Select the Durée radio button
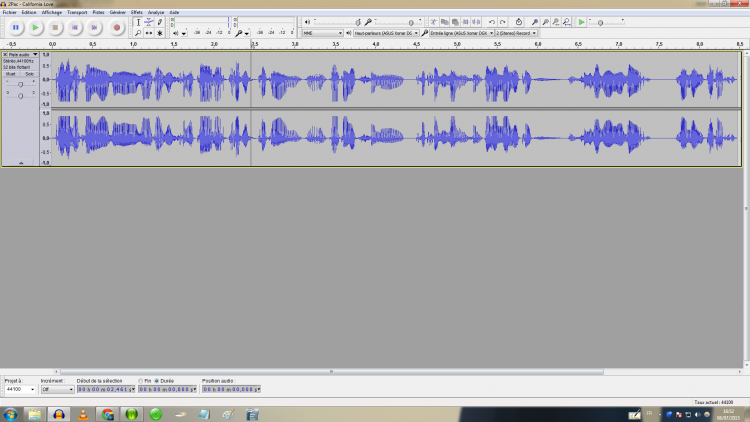Image resolution: width=750 pixels, height=422 pixels. click(x=156, y=381)
